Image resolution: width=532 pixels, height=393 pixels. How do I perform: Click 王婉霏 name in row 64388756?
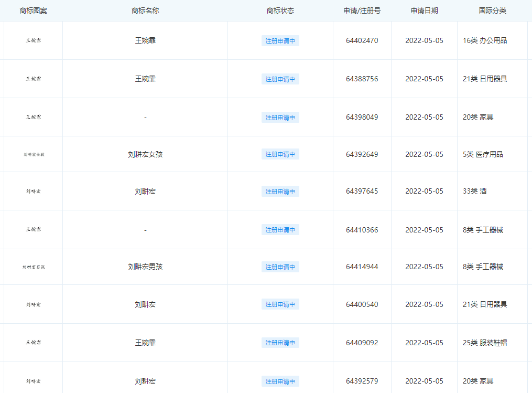145,79
